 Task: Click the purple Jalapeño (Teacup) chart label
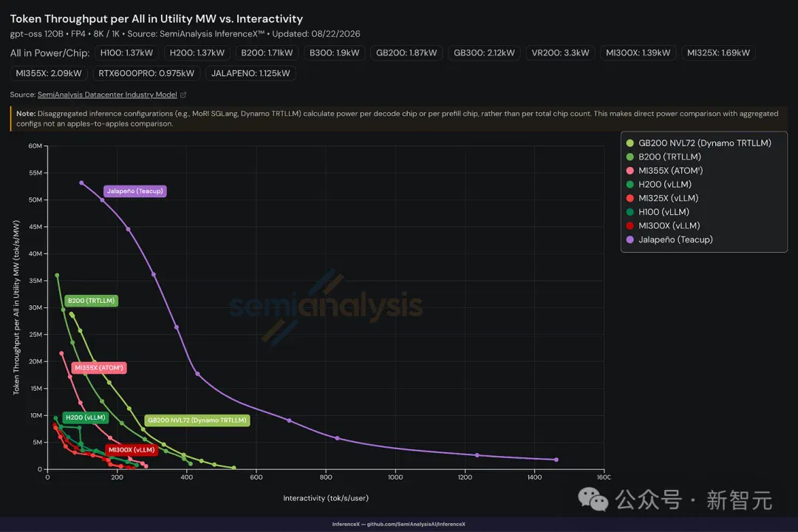tap(135, 191)
